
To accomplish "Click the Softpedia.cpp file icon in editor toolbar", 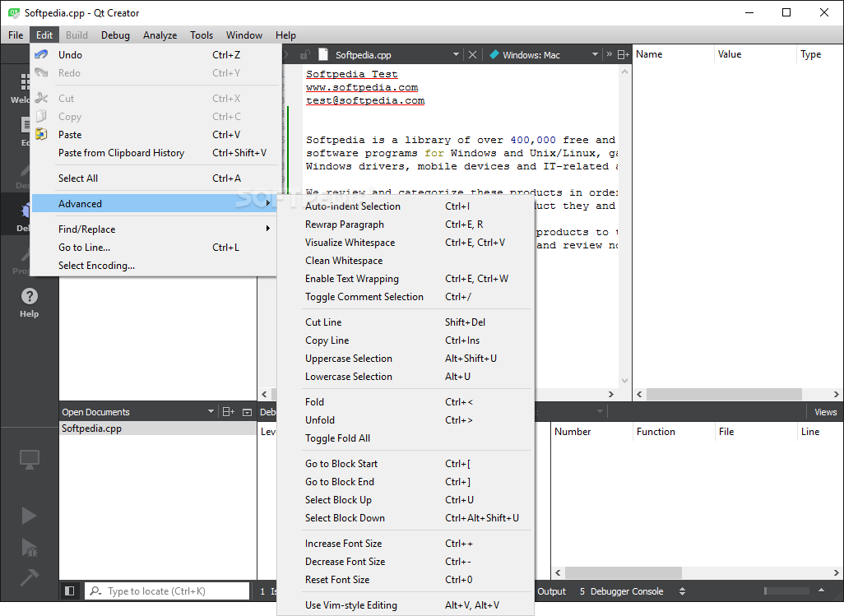I will click(323, 54).
